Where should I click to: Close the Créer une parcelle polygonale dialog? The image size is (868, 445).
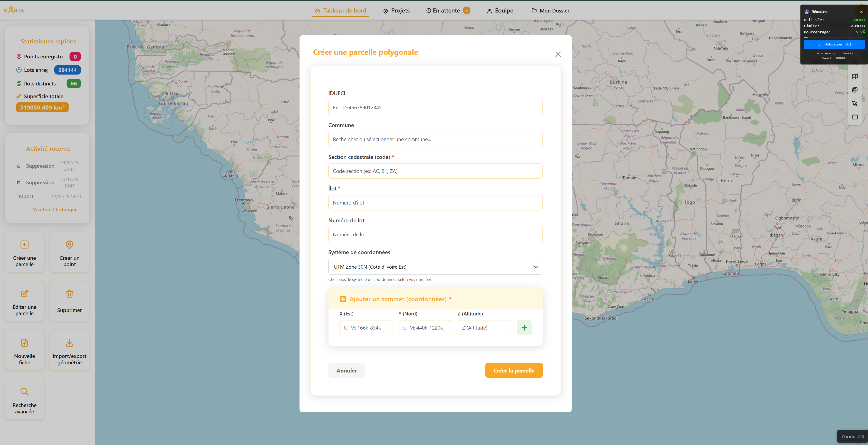[x=558, y=54]
